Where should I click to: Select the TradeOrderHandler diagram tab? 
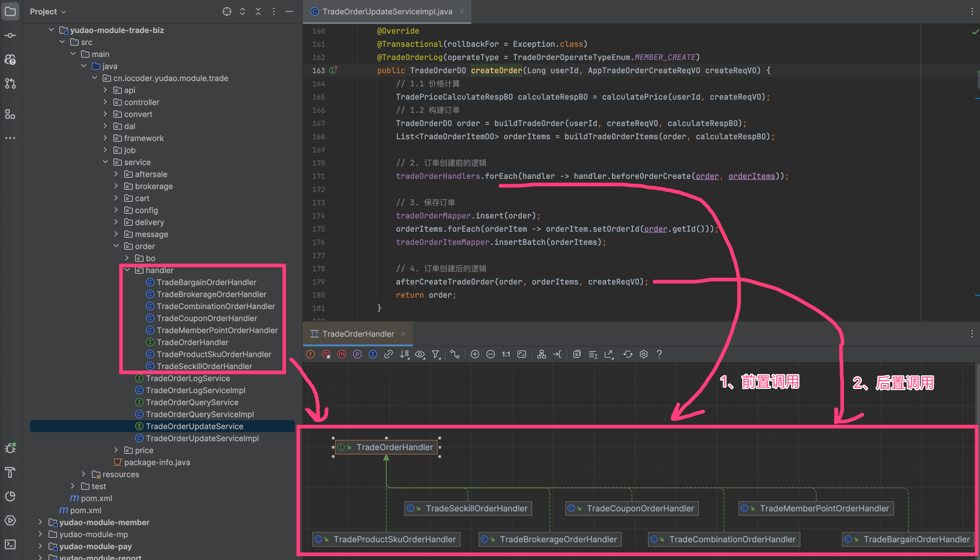[357, 334]
